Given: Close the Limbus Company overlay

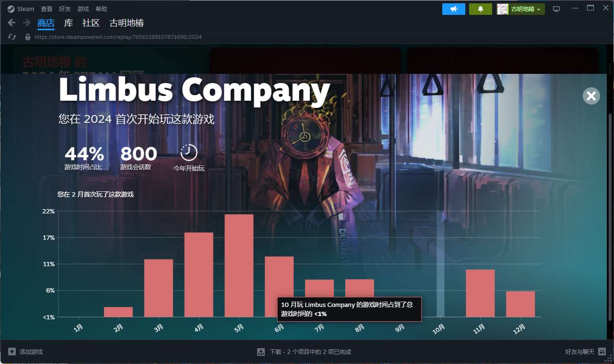Looking at the screenshot, I should (591, 96).
